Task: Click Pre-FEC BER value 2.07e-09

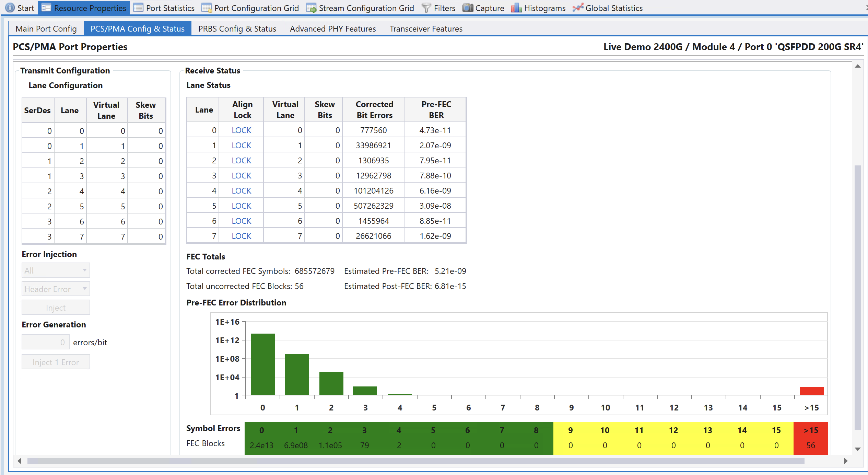Action: pos(435,145)
